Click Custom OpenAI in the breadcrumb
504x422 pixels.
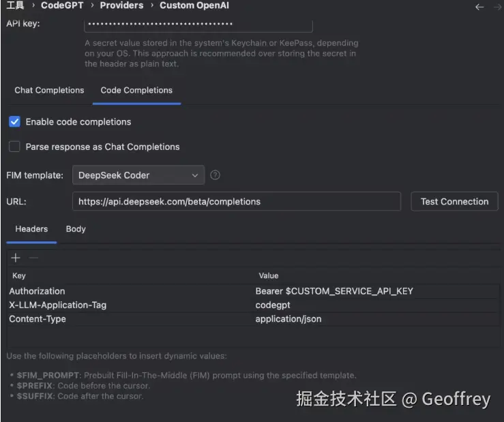(x=194, y=5)
